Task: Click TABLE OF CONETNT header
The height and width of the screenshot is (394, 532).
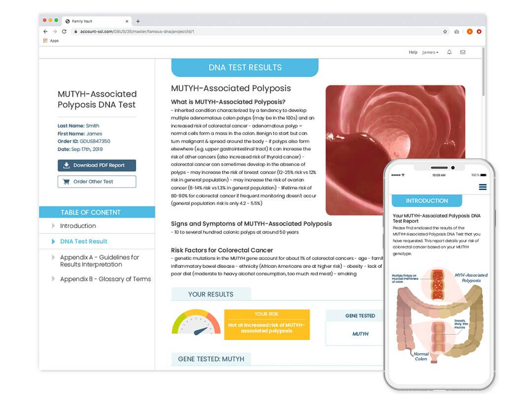Action: click(x=97, y=212)
